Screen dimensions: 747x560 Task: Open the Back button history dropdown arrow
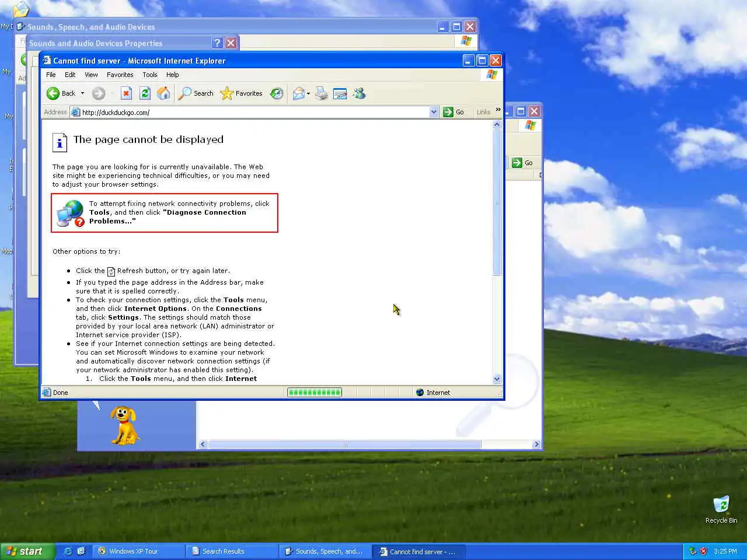pyautogui.click(x=82, y=93)
